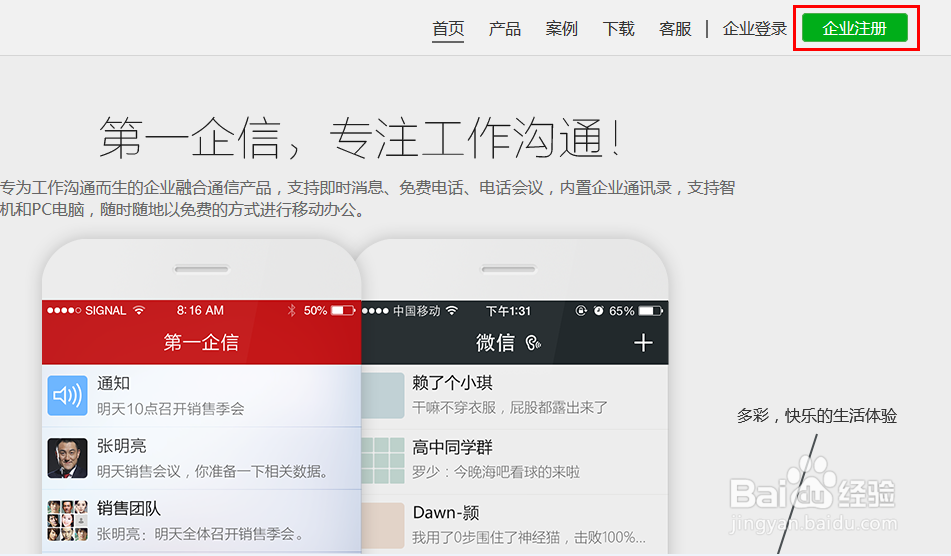Click the 高中同学群 group avatar

(x=383, y=460)
